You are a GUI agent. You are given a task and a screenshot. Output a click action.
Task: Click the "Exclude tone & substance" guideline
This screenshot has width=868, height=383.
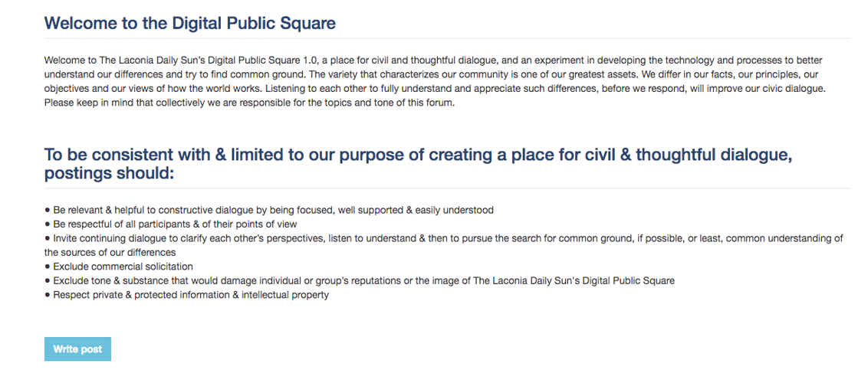point(363,280)
